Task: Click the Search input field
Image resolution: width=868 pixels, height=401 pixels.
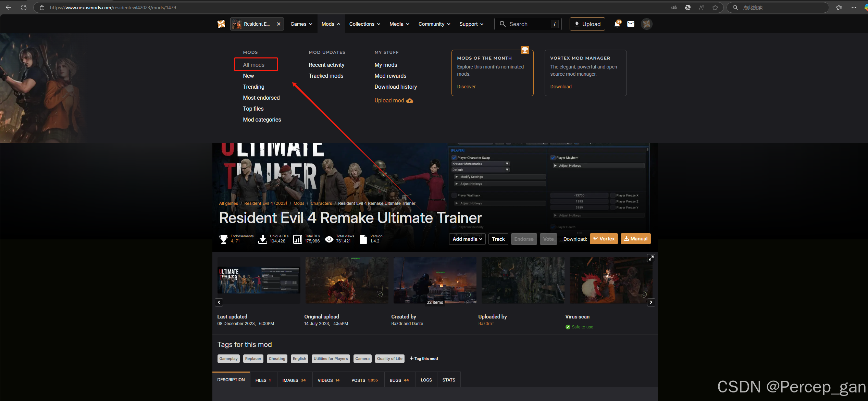Action: point(528,24)
